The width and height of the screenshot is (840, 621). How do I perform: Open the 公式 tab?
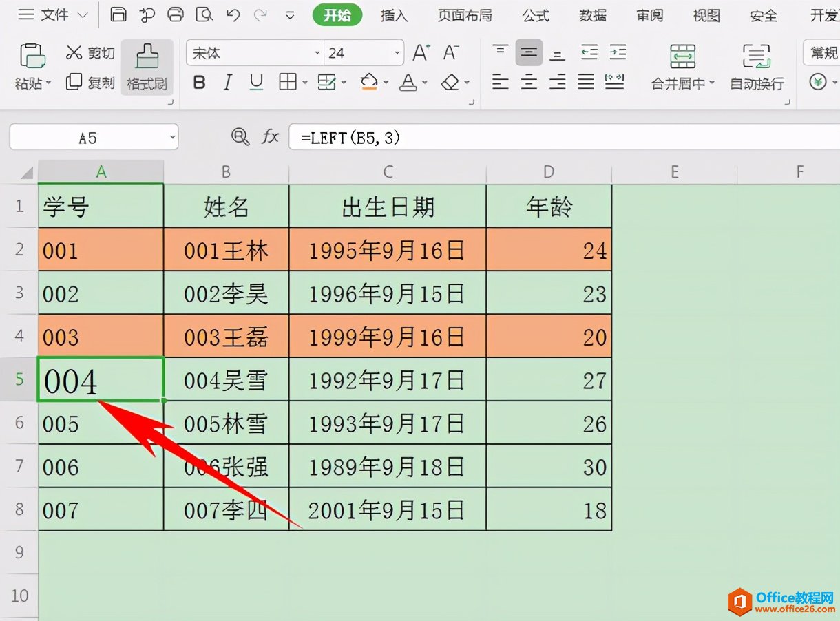click(536, 15)
